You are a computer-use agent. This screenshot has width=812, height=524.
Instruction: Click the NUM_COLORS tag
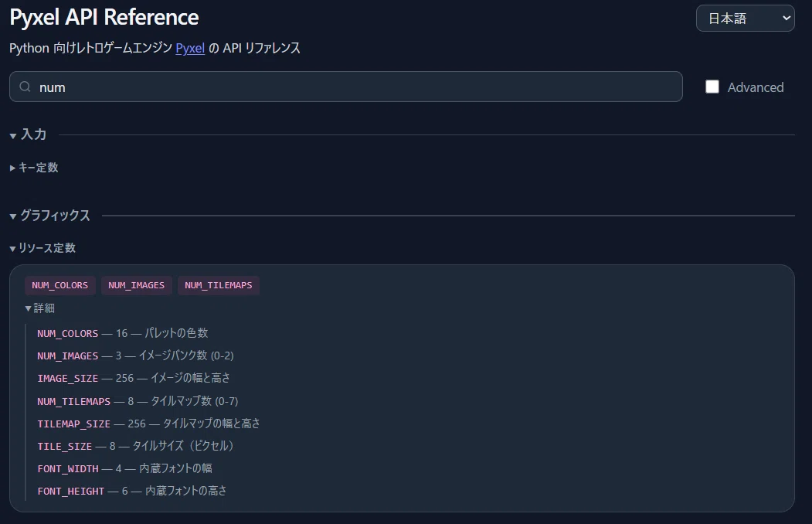click(x=60, y=285)
